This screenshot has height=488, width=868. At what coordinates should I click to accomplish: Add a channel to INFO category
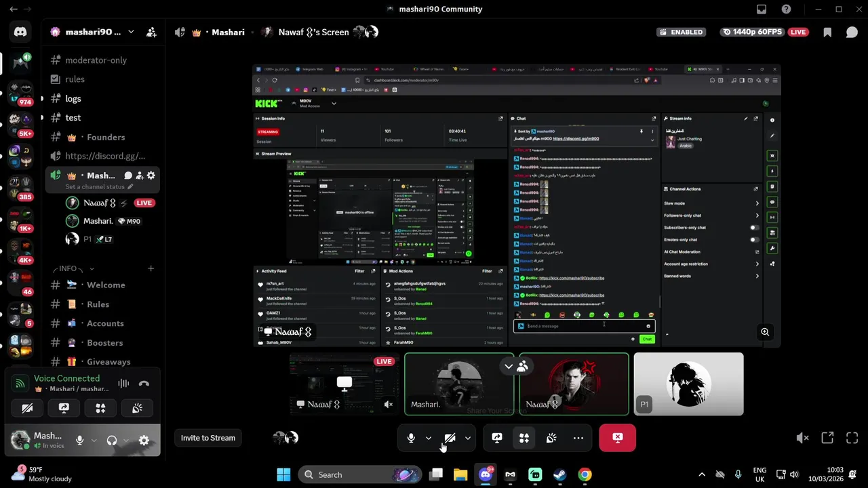151,269
